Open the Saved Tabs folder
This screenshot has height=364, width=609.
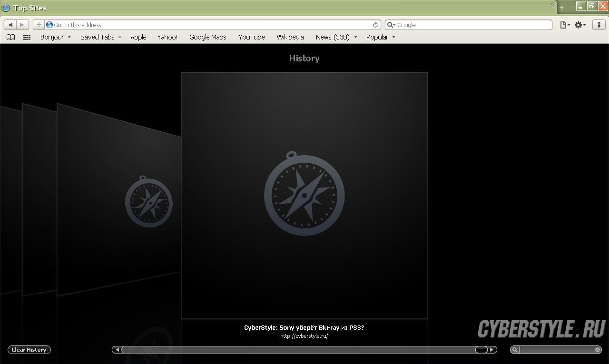pyautogui.click(x=100, y=37)
